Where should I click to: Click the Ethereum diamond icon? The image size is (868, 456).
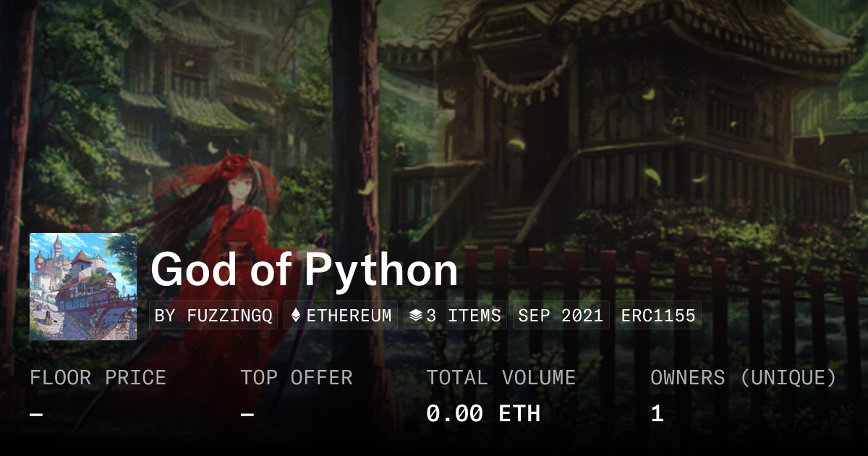[x=295, y=316]
